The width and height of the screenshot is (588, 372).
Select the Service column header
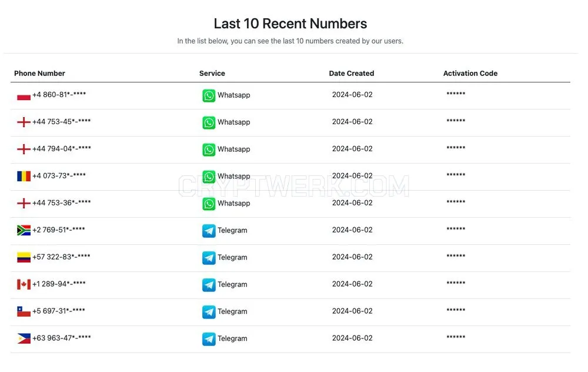click(212, 73)
